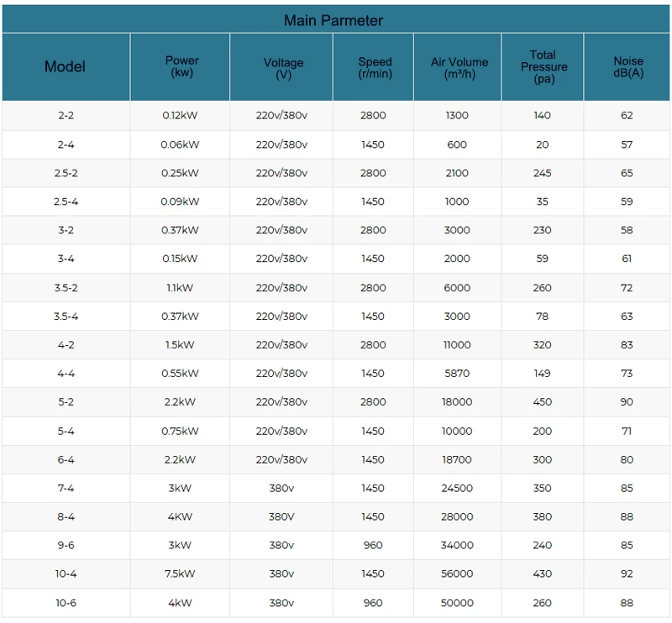Select the total pressure value "245"
Viewport: 672px width, 623px height.
click(542, 173)
